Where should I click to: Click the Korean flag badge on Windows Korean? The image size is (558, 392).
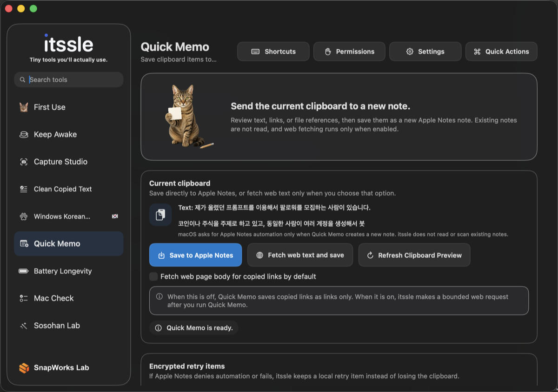[x=115, y=216]
